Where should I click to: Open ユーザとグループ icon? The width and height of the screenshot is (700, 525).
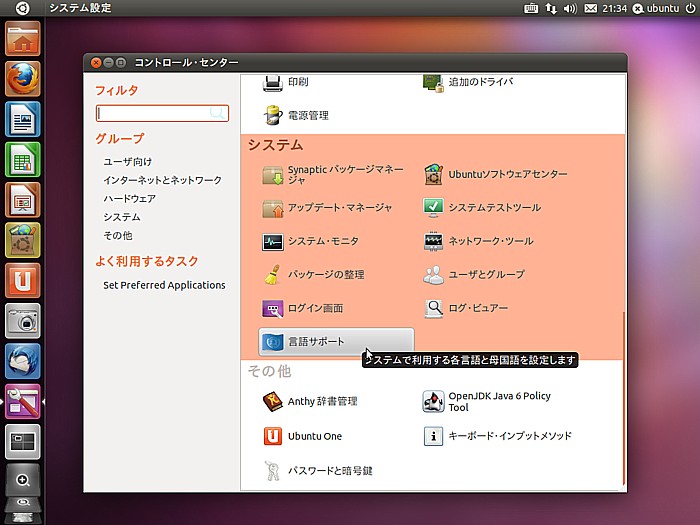click(433, 275)
